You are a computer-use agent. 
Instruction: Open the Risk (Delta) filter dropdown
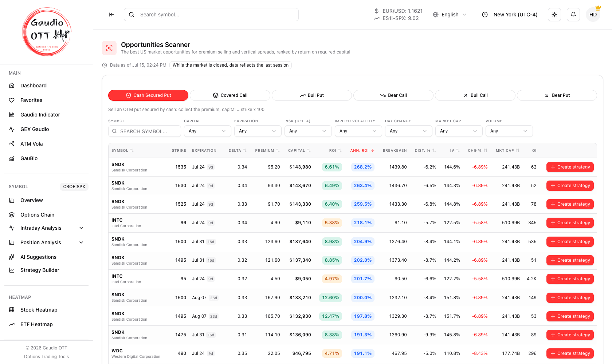(x=308, y=131)
